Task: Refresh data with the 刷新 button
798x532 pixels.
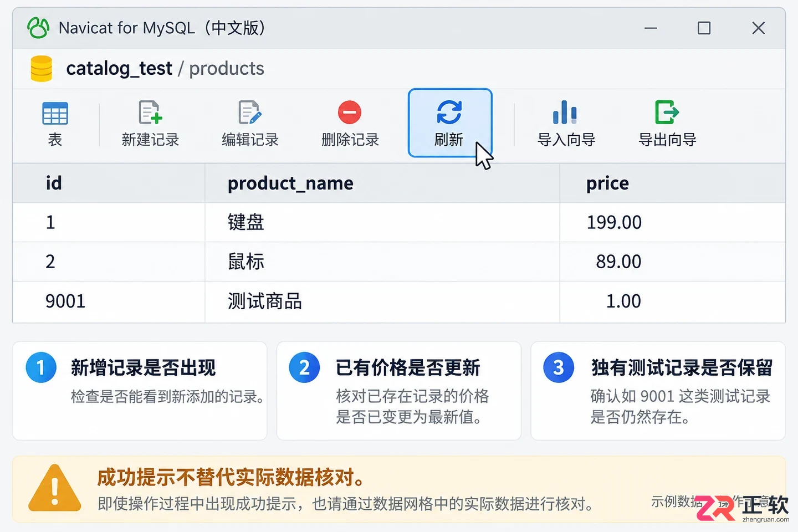Action: tap(450, 123)
